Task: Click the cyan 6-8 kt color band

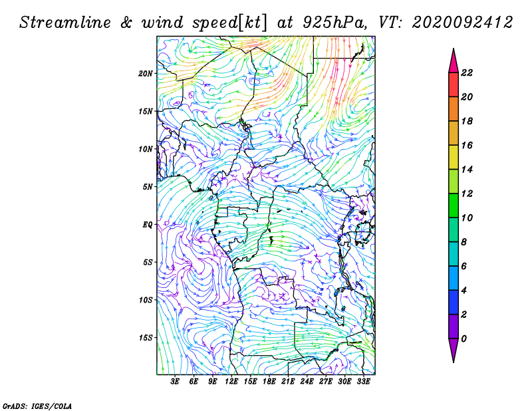Action: [x=454, y=254]
